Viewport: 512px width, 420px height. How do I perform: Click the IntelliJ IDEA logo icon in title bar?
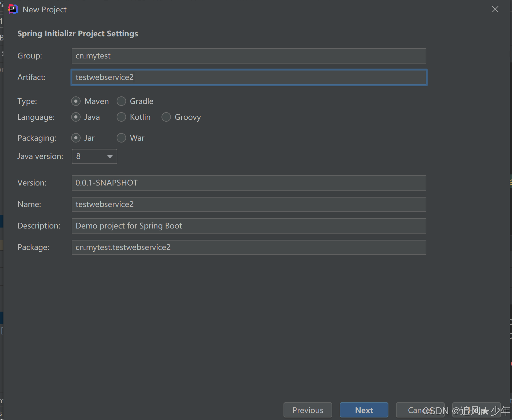[13, 9]
